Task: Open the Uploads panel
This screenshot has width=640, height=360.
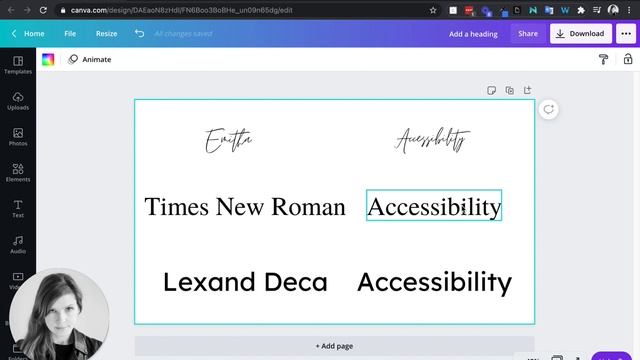Action: tap(18, 101)
